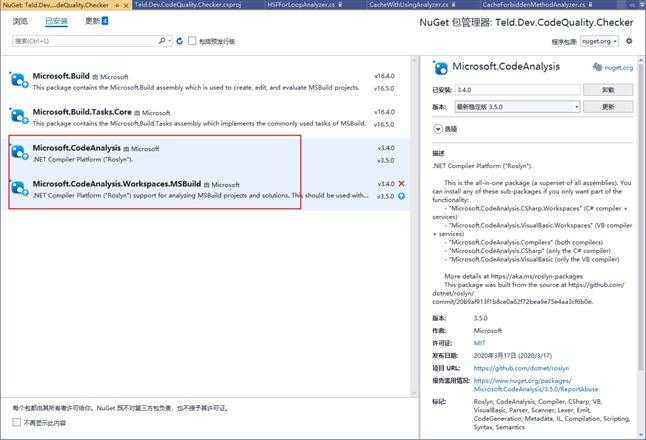Click the author value Microsoft in details
This screenshot has height=440, width=646.
(488, 330)
